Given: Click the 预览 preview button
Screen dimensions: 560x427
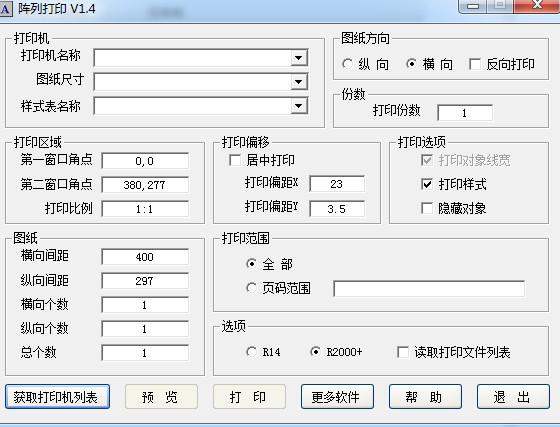Looking at the screenshot, I should (161, 397).
